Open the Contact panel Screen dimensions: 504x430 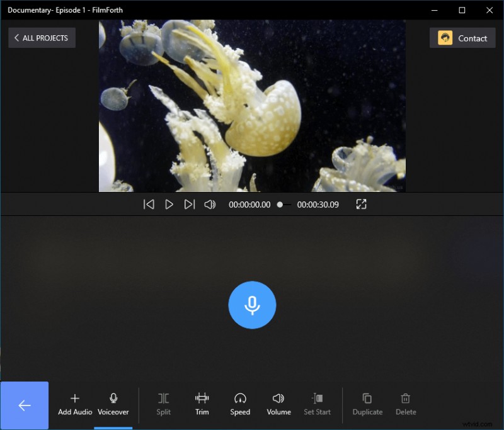[462, 38]
